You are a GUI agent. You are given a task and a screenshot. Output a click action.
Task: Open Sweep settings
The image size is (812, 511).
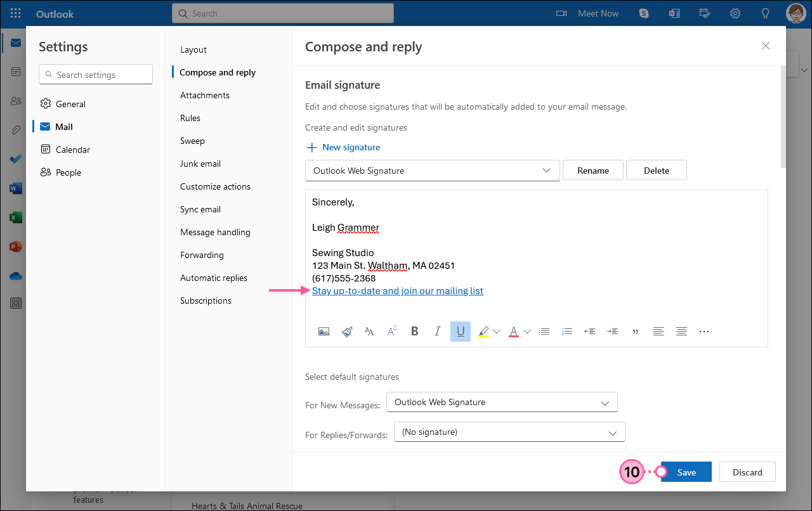(192, 141)
